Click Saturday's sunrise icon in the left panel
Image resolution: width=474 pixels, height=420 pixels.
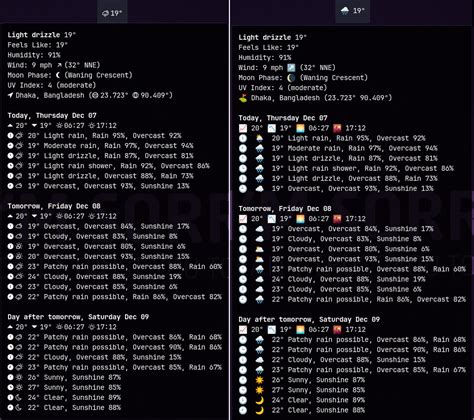pyautogui.click(x=59, y=327)
